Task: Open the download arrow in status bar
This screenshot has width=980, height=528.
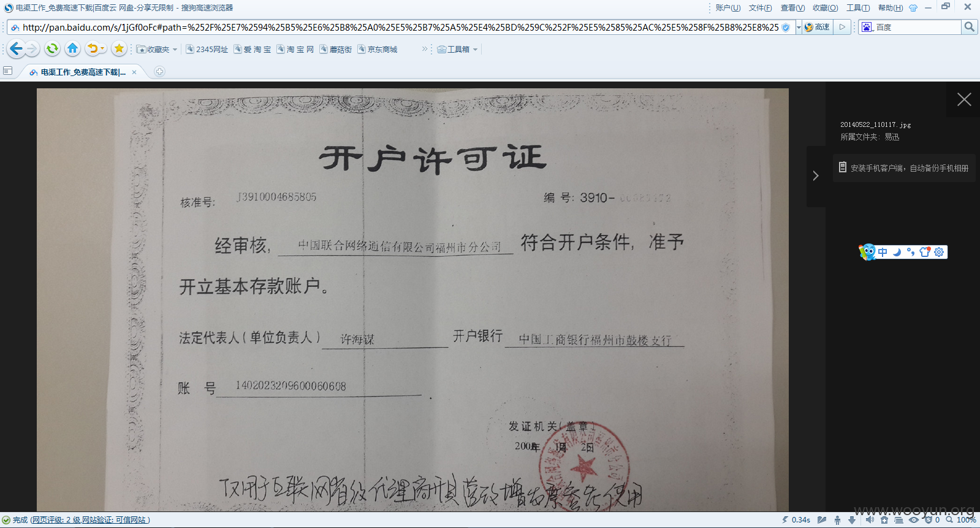Action: (x=852, y=520)
